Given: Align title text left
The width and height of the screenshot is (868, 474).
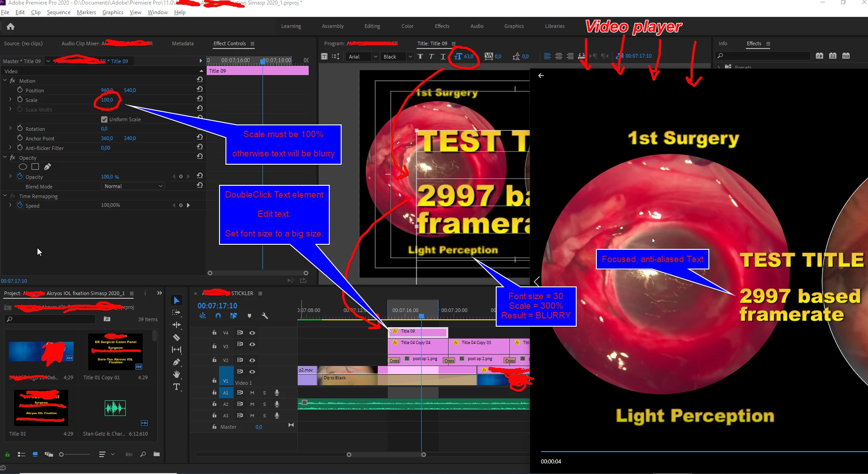Looking at the screenshot, I should (547, 56).
